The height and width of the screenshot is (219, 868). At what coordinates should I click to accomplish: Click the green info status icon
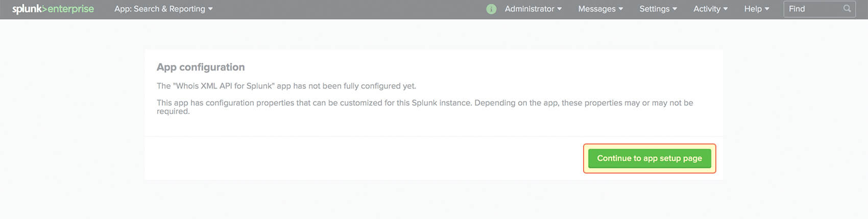coord(491,9)
